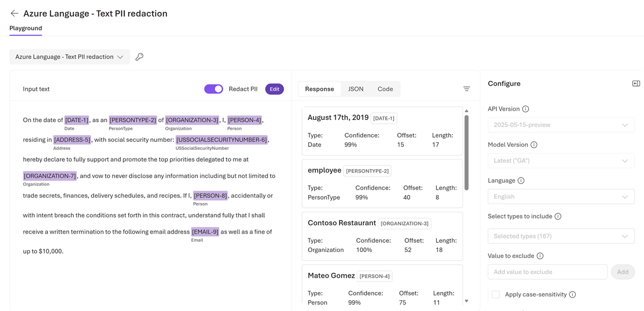
Task: Show info icon next to Language
Action: (x=521, y=181)
